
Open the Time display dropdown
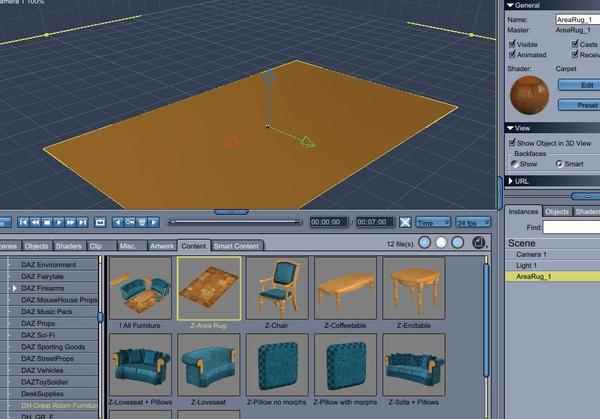(433, 222)
